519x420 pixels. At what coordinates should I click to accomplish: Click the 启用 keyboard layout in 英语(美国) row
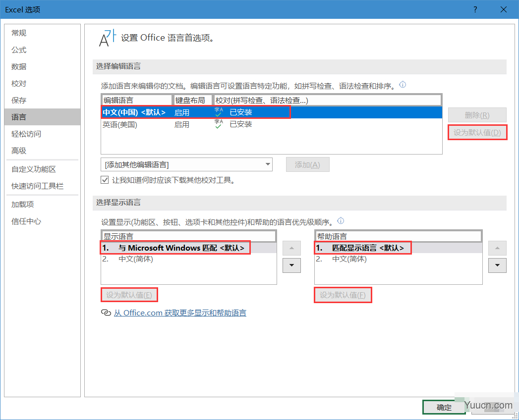tap(182, 125)
